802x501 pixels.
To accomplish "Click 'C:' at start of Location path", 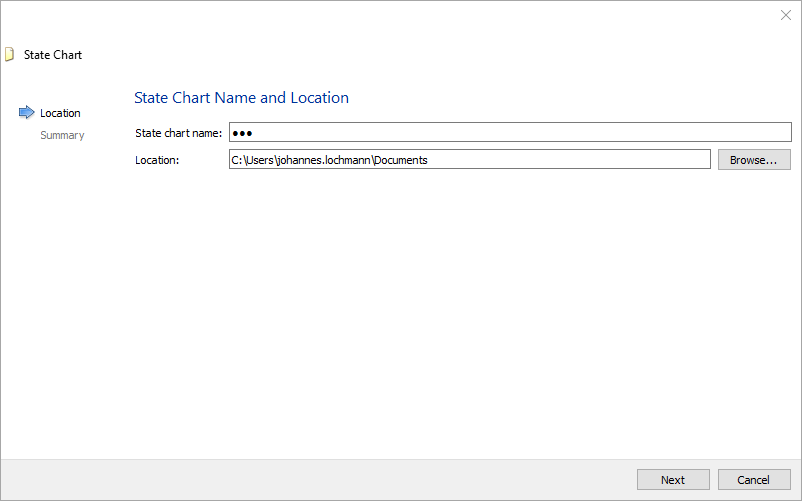I will point(236,160).
